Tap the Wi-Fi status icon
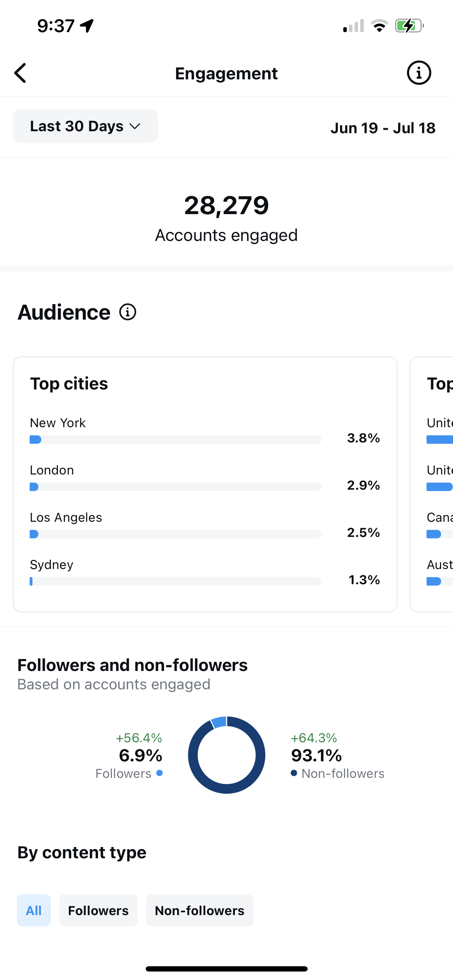 [x=379, y=26]
